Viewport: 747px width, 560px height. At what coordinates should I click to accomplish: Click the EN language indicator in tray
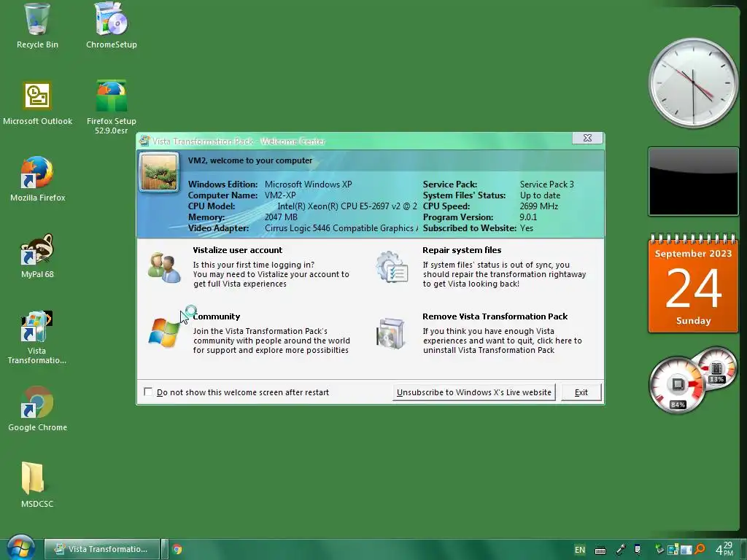click(580, 550)
